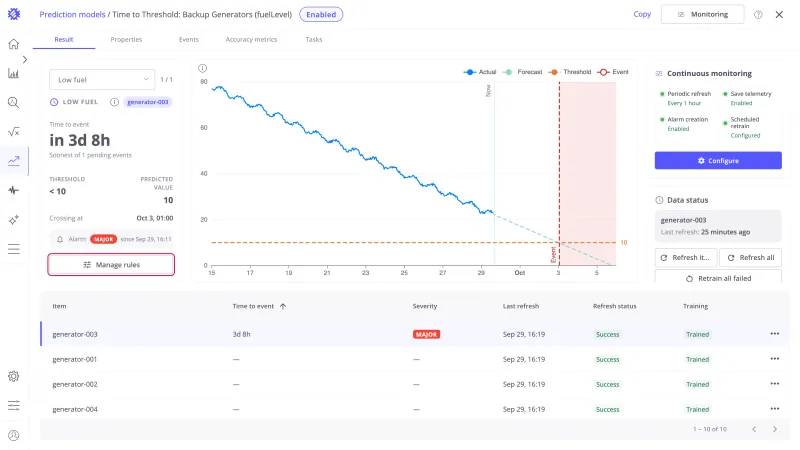Toggle Actual series in chart legend

coord(480,72)
